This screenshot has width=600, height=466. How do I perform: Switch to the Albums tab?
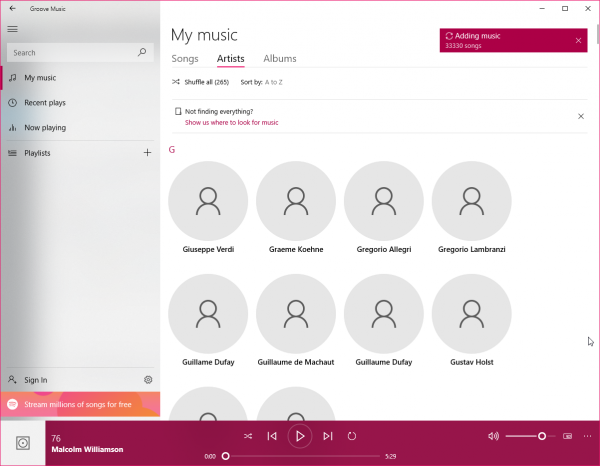click(x=280, y=59)
